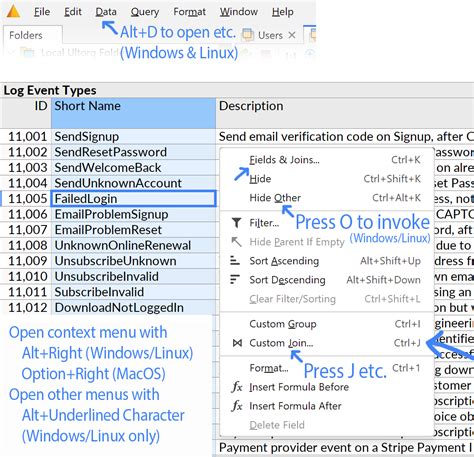Viewport: 474px width, 457px height.
Task: Click the funnel icon beside Filter
Action: click(x=236, y=222)
